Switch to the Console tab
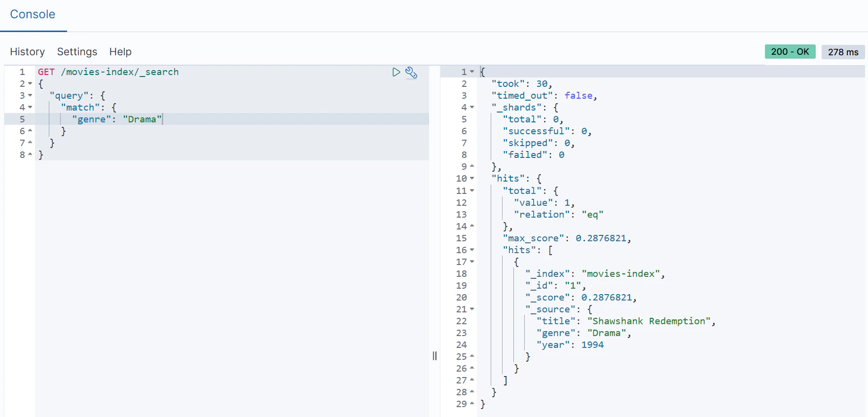This screenshot has width=868, height=417. tap(33, 14)
